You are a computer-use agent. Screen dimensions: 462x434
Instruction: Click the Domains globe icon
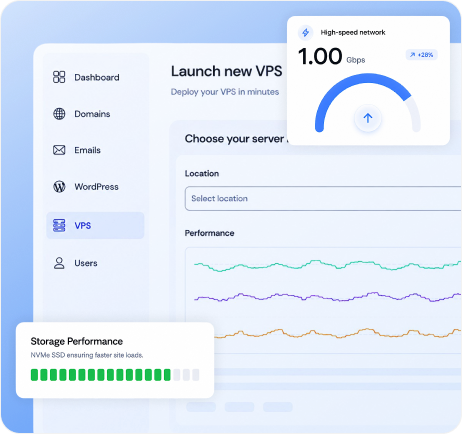[x=59, y=114]
